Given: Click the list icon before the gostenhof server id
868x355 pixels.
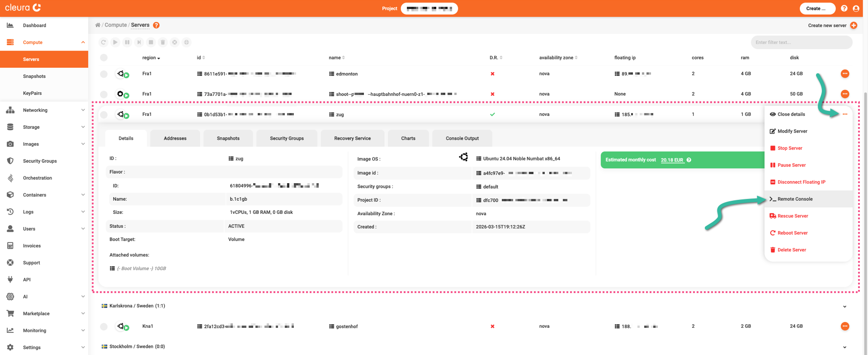Looking at the screenshot, I should [x=199, y=326].
